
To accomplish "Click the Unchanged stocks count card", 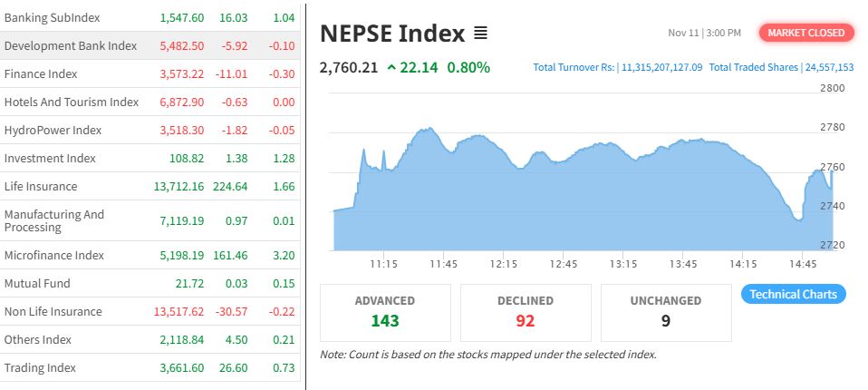I will pos(666,312).
